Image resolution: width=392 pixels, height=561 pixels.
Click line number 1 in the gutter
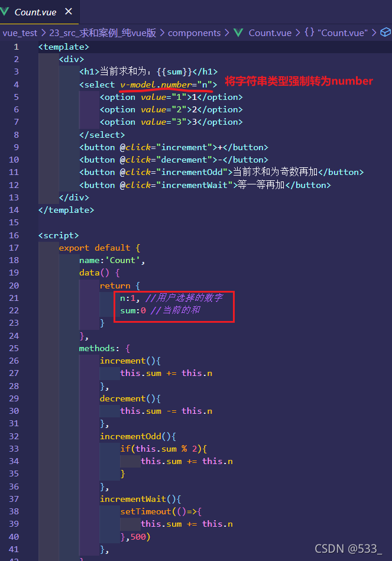point(16,47)
